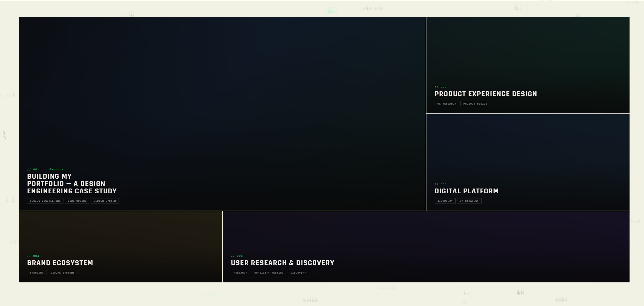Select the VIBE CODING tag
The image size is (644, 306).
click(x=77, y=201)
